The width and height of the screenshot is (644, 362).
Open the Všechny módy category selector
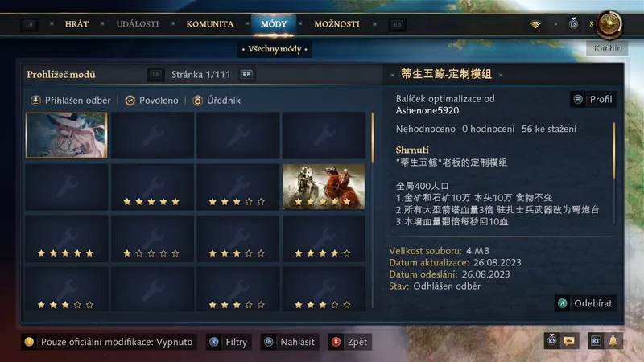click(275, 49)
